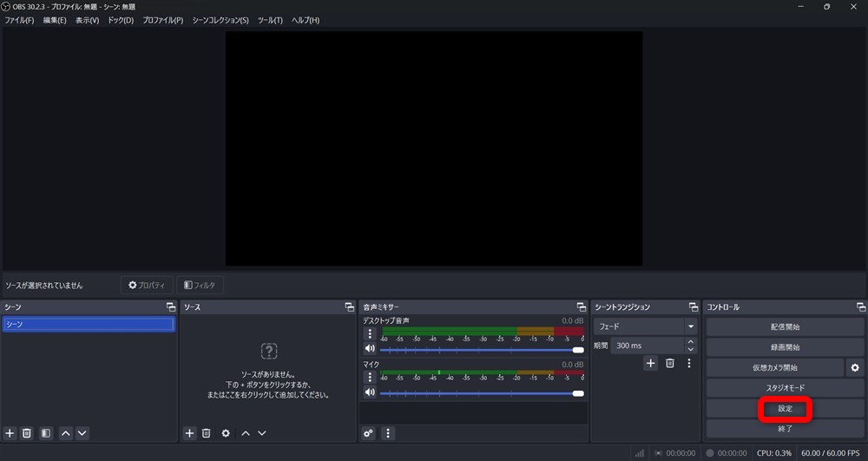The height and width of the screenshot is (461, 868).
Task: Click network signal bars status icon
Action: coord(640,452)
